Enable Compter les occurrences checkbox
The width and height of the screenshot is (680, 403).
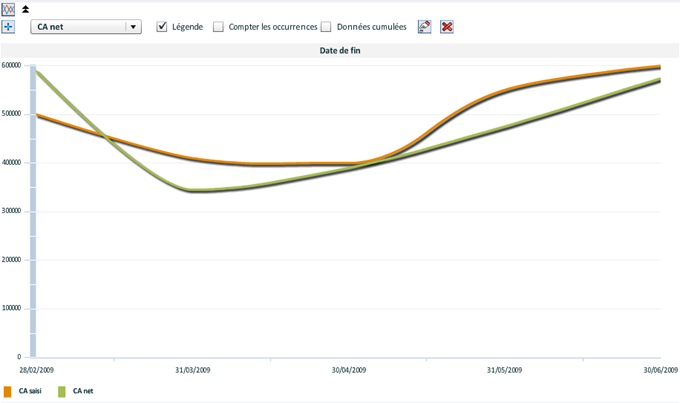218,27
